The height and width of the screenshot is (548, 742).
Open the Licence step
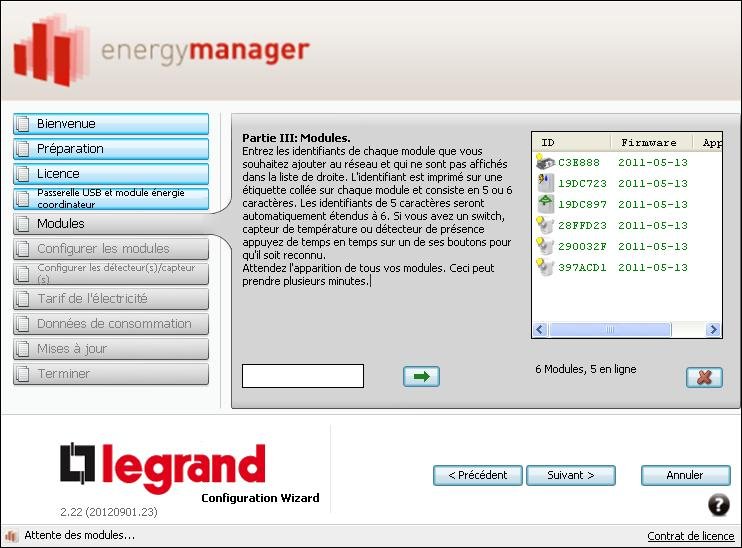(x=111, y=174)
